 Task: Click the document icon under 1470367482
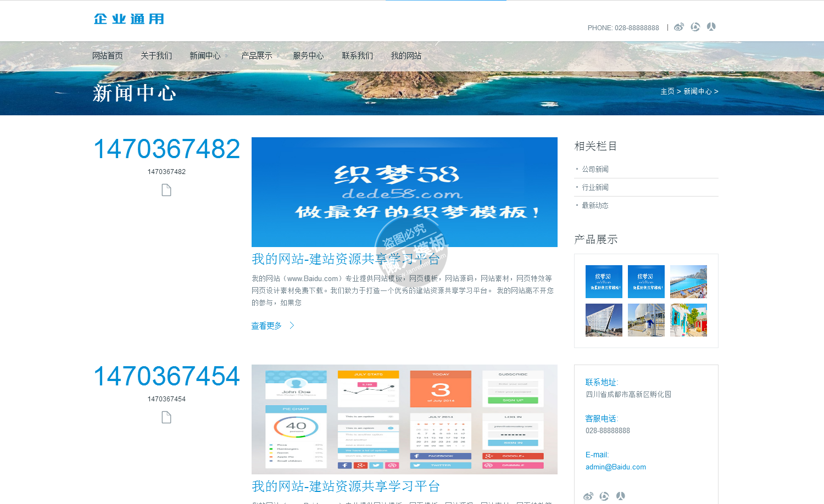point(166,190)
